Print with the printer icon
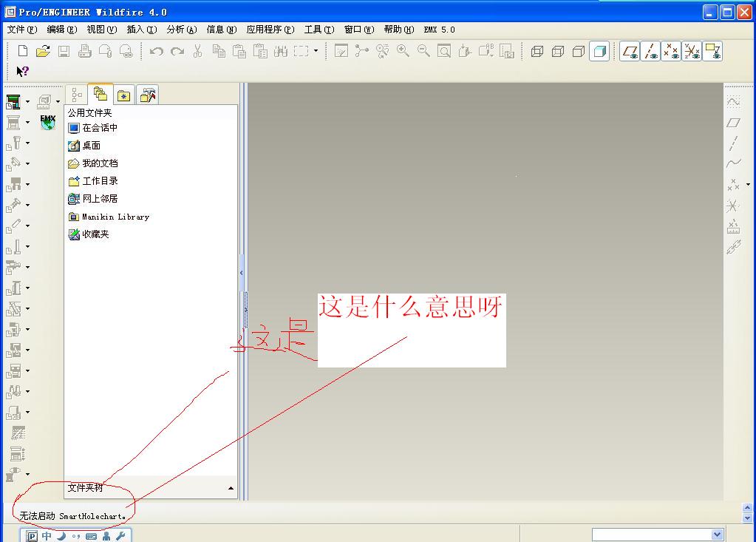The height and width of the screenshot is (542, 756). (85, 51)
